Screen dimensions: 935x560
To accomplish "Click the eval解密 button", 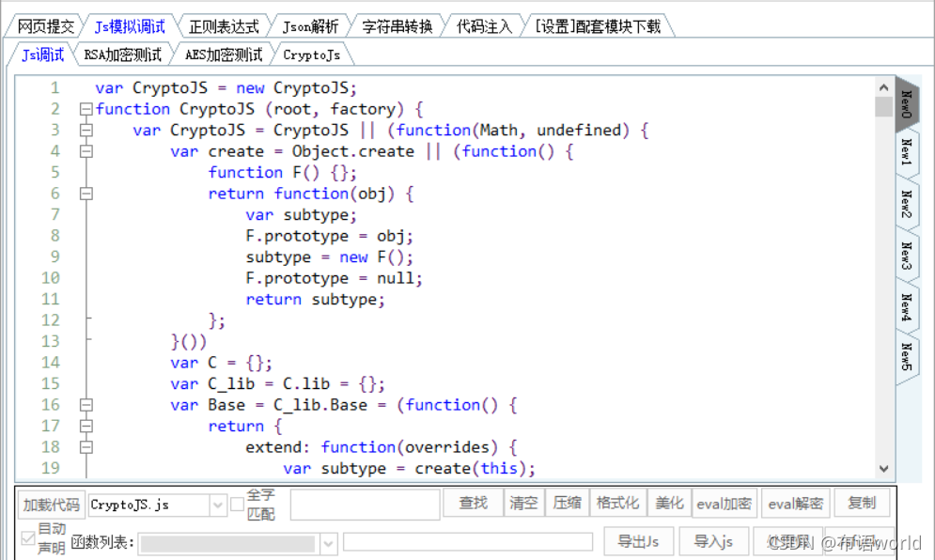I will (796, 504).
